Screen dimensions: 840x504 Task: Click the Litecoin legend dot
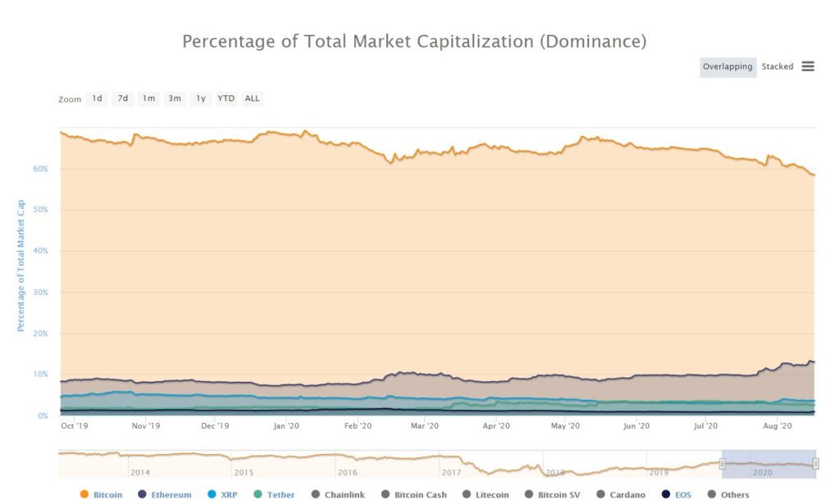pyautogui.click(x=467, y=494)
